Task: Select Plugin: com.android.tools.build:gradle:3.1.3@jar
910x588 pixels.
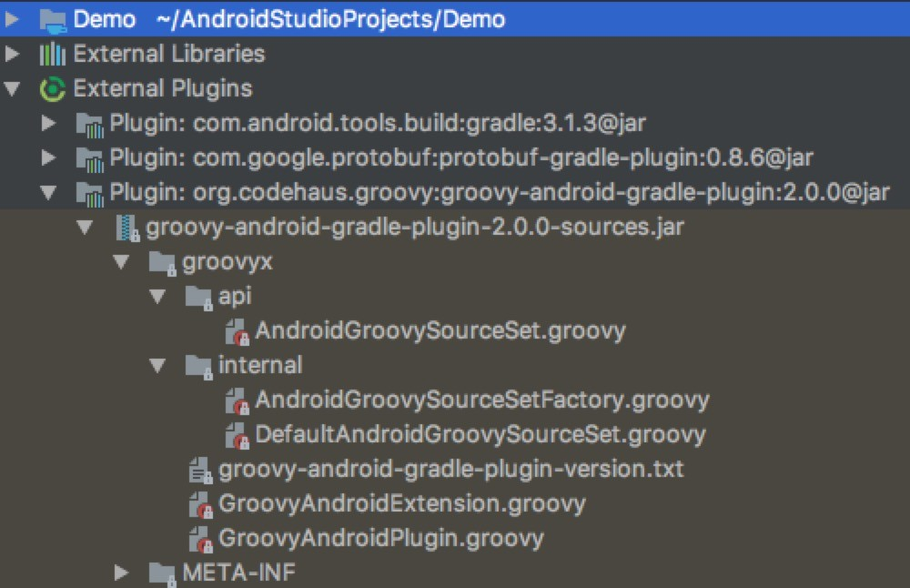Action: [x=378, y=123]
